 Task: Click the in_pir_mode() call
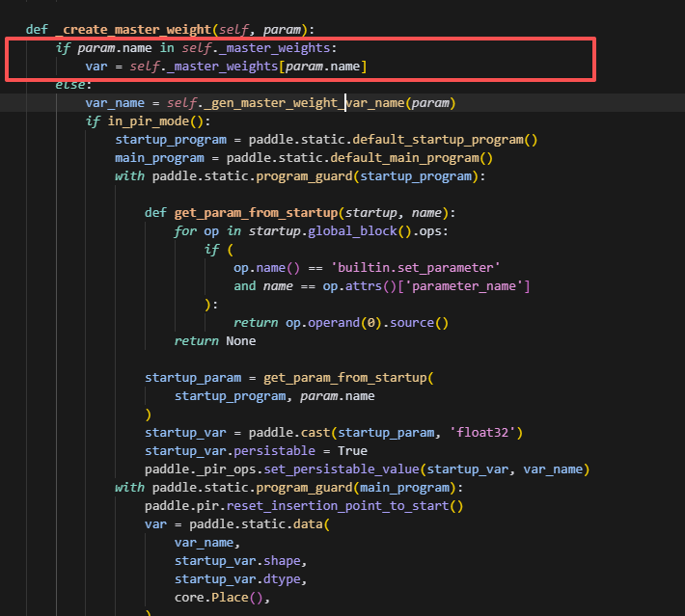coord(146,121)
